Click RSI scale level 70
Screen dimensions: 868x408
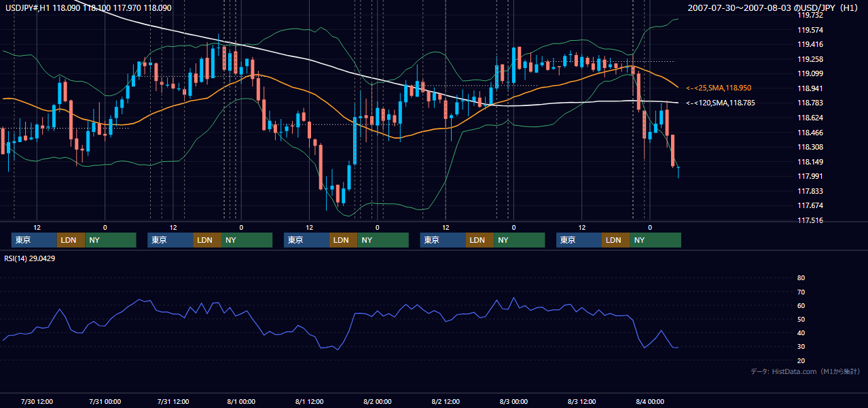coord(801,292)
